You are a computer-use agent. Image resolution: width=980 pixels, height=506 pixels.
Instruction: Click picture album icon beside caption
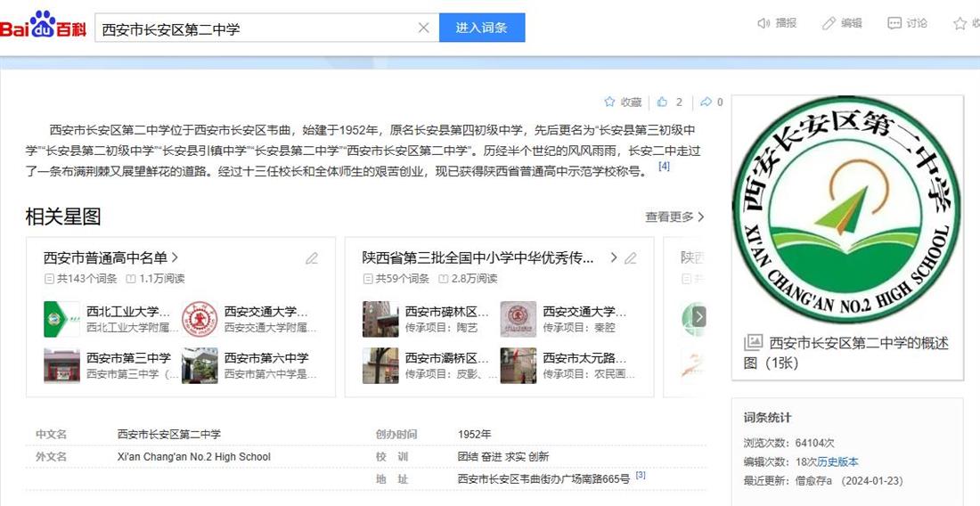click(753, 342)
